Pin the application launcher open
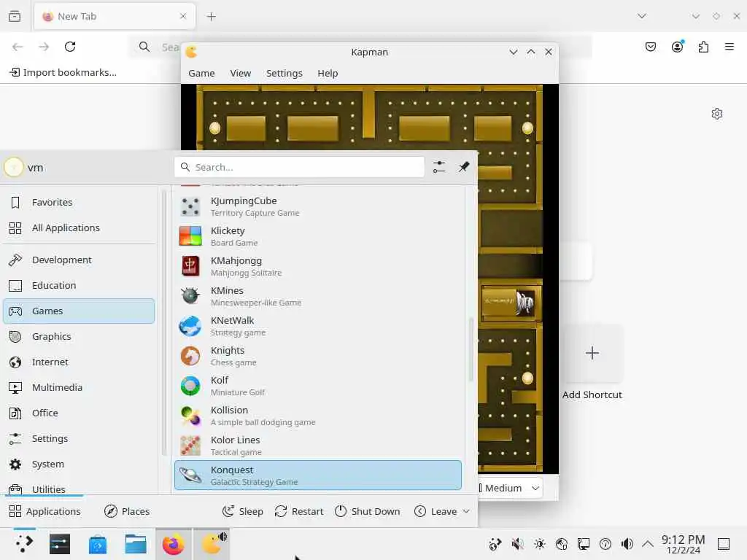 click(463, 167)
